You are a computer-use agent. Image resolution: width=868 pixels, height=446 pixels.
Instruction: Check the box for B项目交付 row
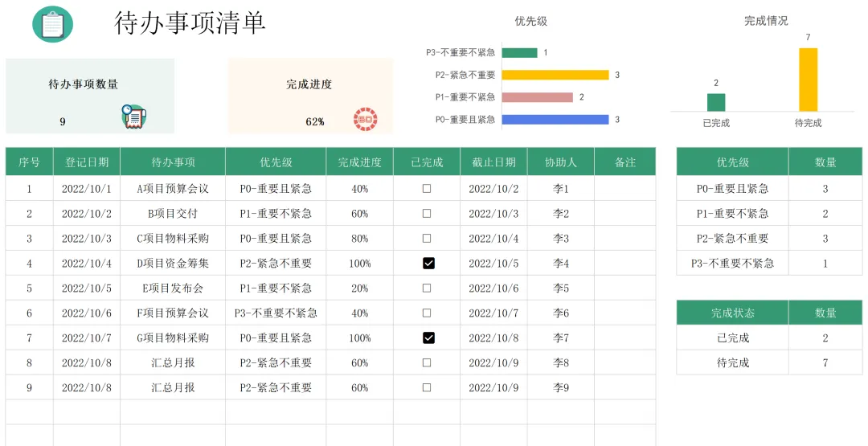tap(427, 214)
